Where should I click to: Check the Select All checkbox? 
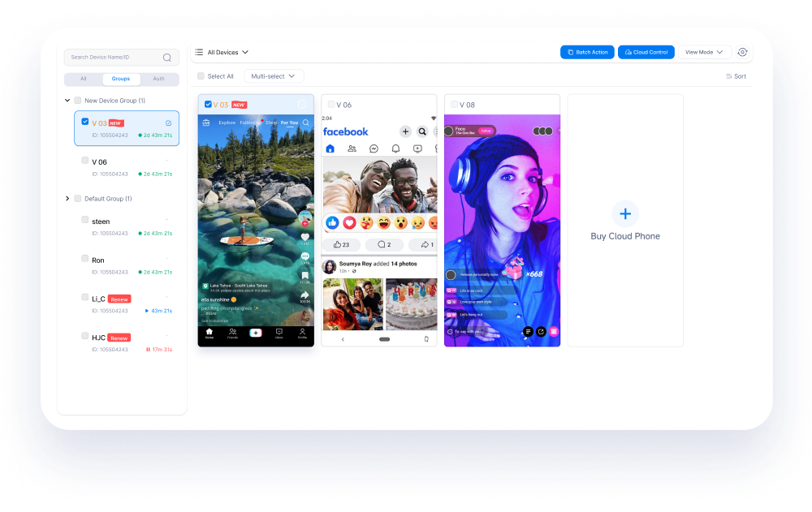coord(201,76)
